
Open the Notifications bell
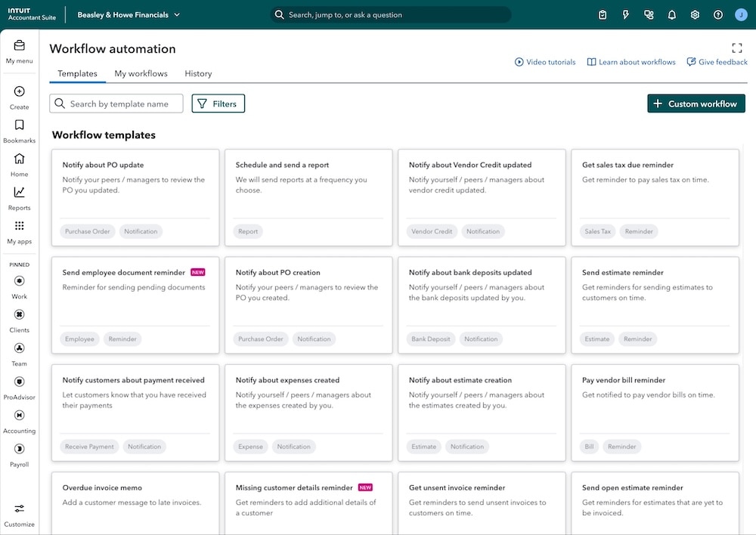671,14
